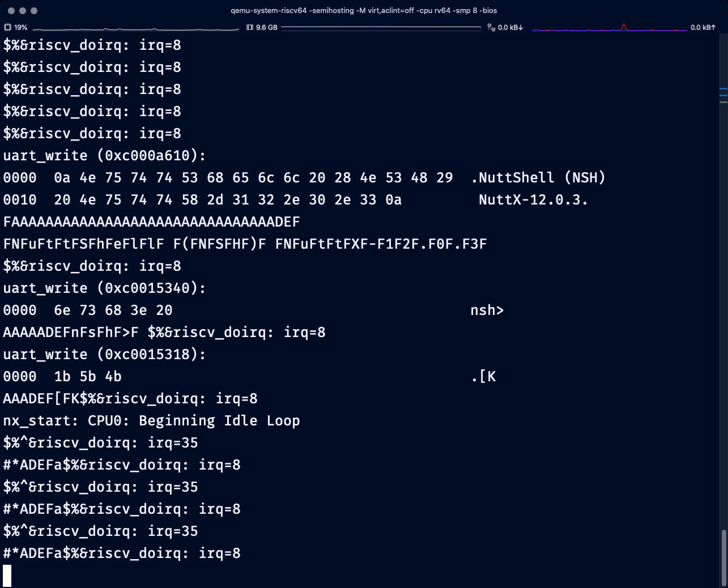Click the terminal scrollbar thumb
Viewport: 728px width, 588px height.
point(723,557)
